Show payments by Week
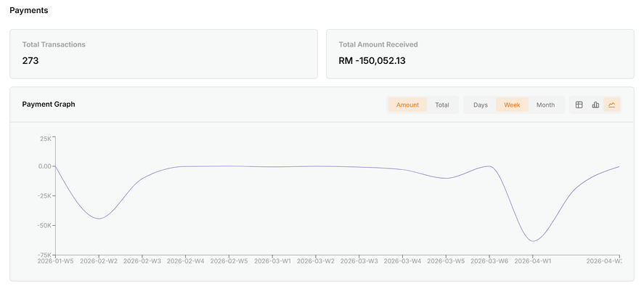 point(512,105)
